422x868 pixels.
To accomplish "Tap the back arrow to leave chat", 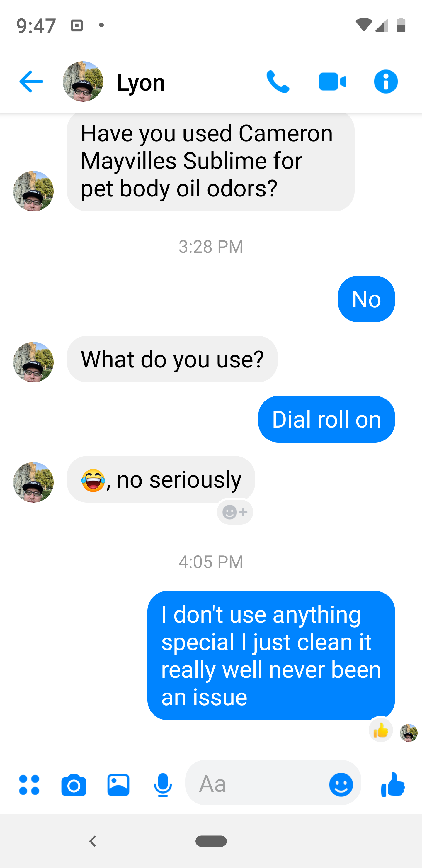I will tap(31, 82).
